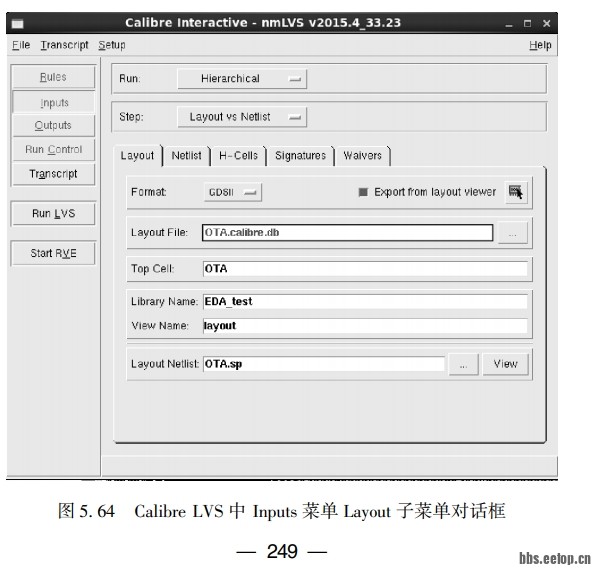Screen dimensions: 596x570
Task: Select the Outputs sidebar button
Action: 53,125
